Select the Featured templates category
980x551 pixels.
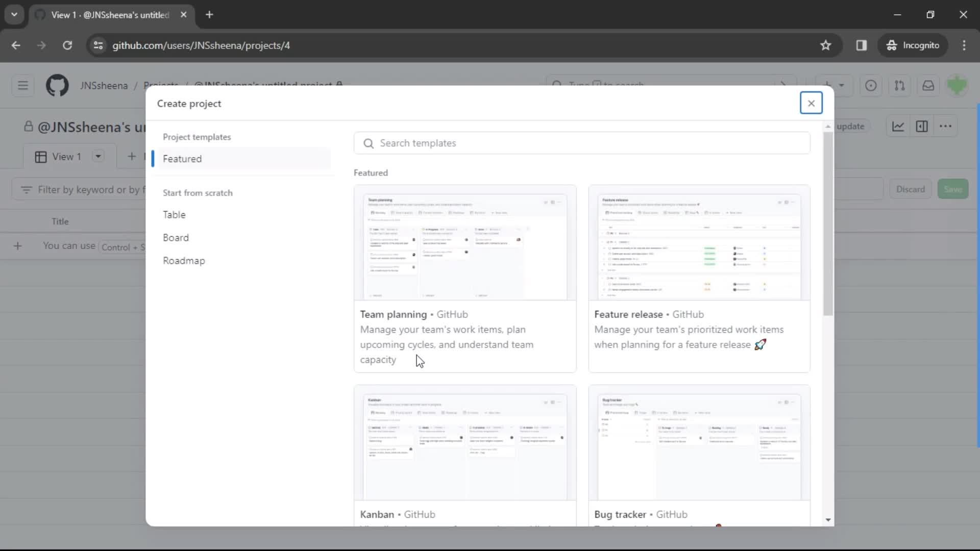(241, 159)
